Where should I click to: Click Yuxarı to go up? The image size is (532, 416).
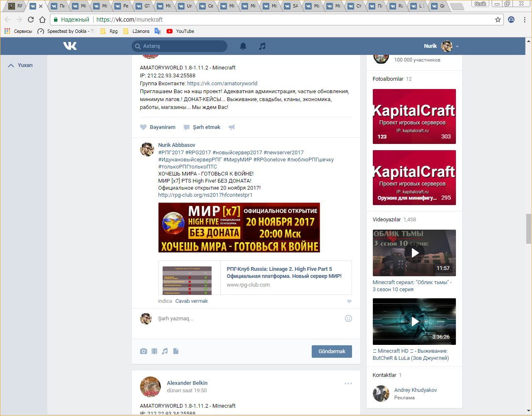point(20,65)
